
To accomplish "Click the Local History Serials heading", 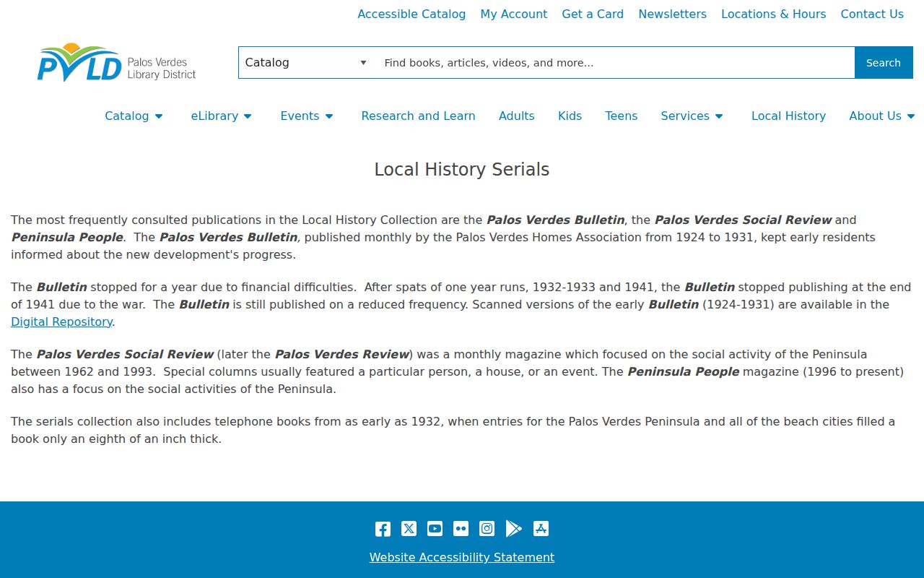I will coord(462,169).
